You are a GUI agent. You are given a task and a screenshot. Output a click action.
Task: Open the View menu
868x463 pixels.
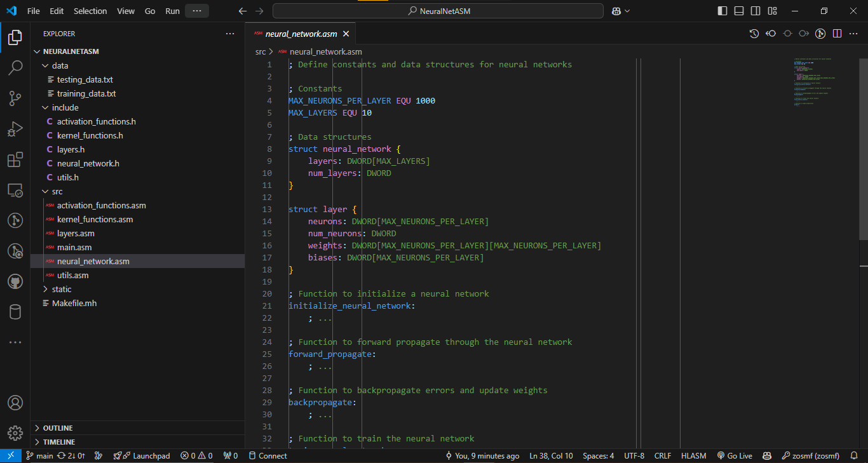[x=126, y=11]
